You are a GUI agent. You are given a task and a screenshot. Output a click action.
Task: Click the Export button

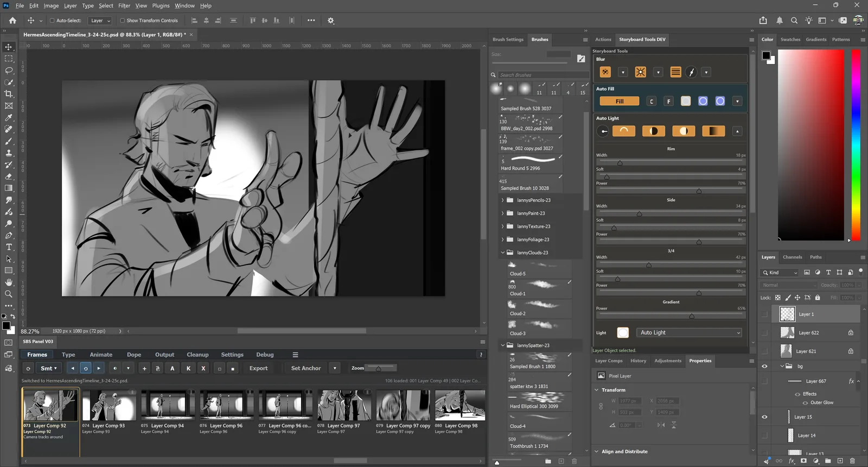coord(259,368)
